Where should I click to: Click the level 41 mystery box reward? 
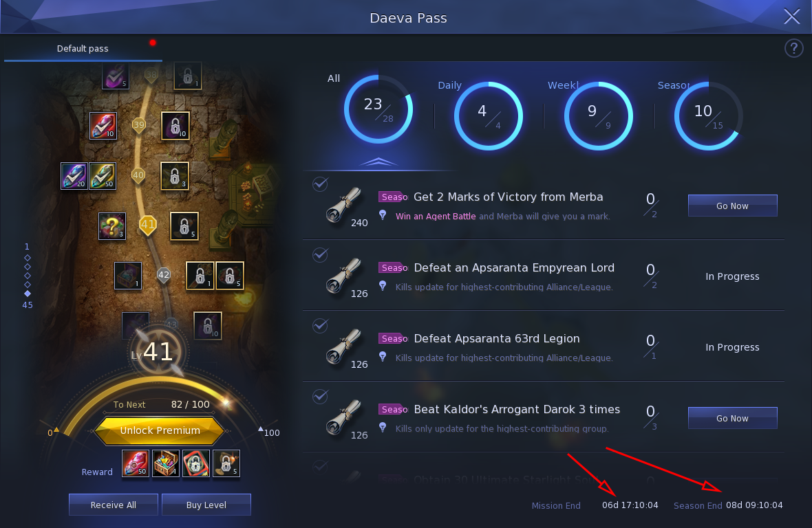click(x=112, y=226)
